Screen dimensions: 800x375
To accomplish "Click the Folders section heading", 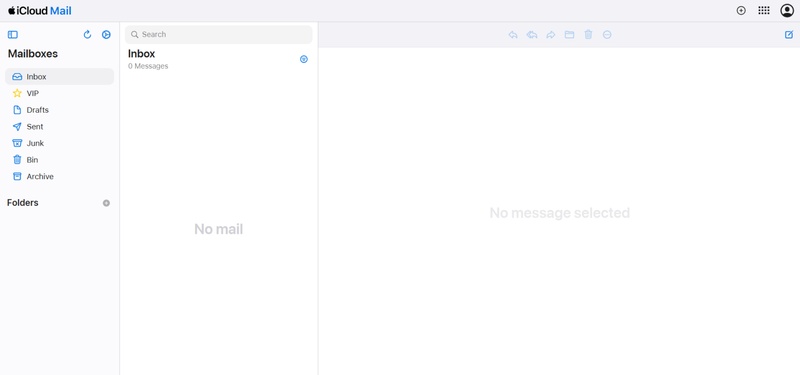I will point(22,203).
